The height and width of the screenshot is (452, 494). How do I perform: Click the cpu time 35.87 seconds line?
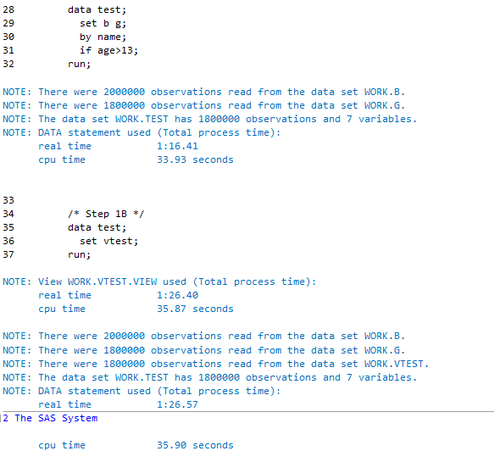(136, 309)
